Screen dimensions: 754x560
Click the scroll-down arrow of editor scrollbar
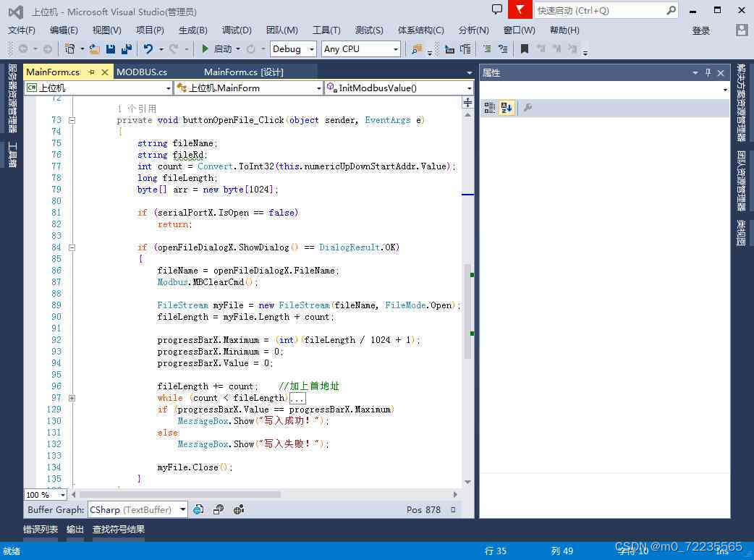point(467,482)
